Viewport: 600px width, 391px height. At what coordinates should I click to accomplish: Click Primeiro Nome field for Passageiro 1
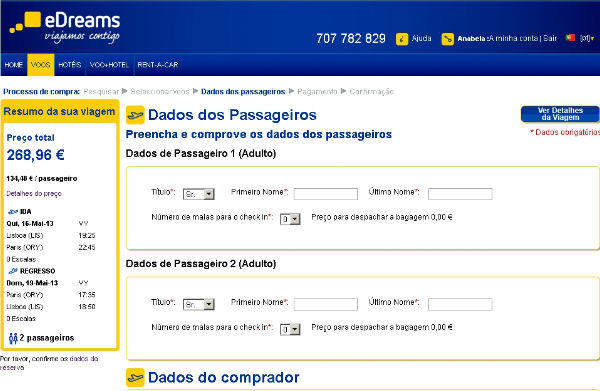[326, 194]
